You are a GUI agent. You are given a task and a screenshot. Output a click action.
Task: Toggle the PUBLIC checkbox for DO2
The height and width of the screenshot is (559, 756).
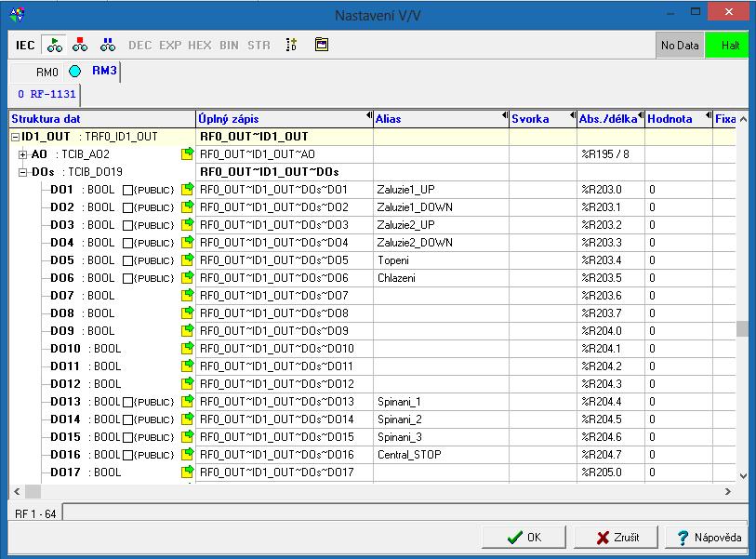(127, 207)
